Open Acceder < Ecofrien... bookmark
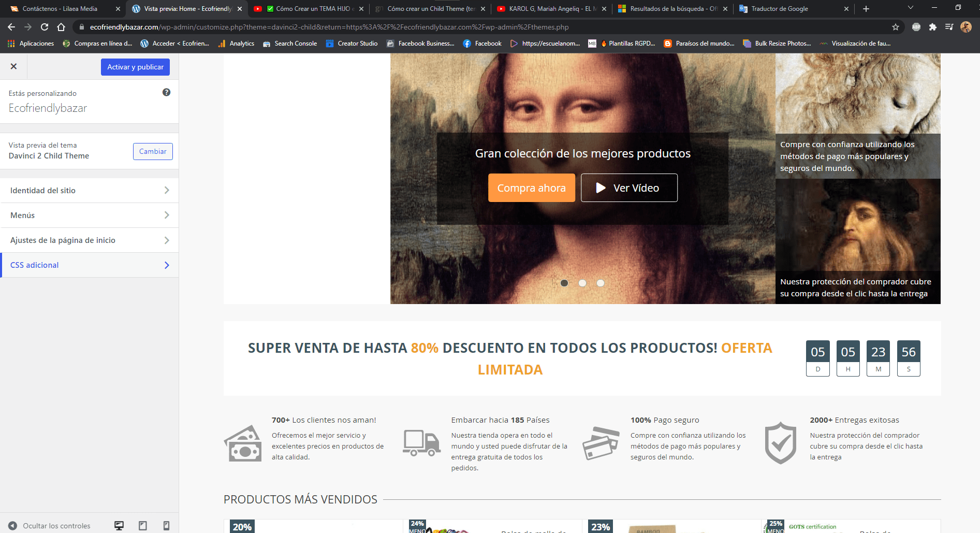980x533 pixels. pyautogui.click(x=175, y=44)
